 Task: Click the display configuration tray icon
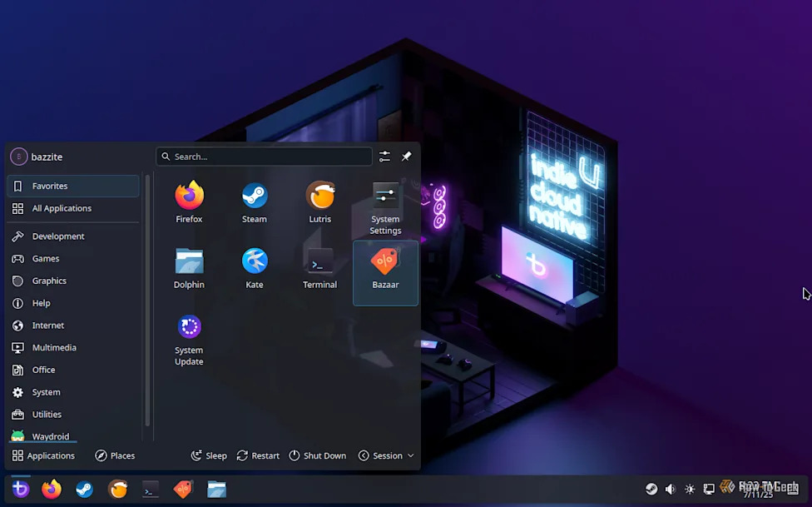pyautogui.click(x=709, y=489)
